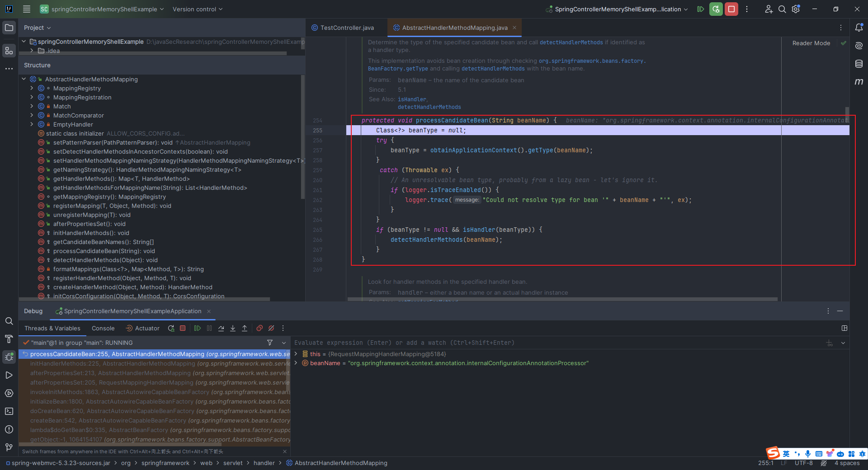Click Stop in debug toolbar

point(183,329)
